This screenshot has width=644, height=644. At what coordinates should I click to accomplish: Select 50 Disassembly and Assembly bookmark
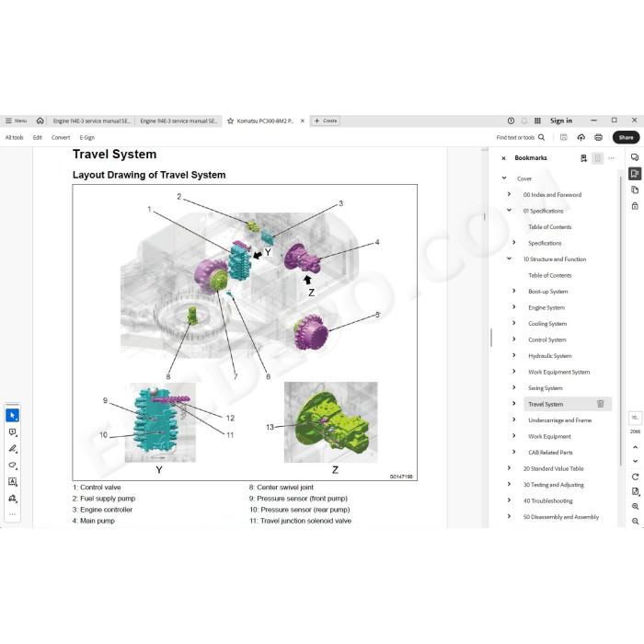[x=560, y=517]
